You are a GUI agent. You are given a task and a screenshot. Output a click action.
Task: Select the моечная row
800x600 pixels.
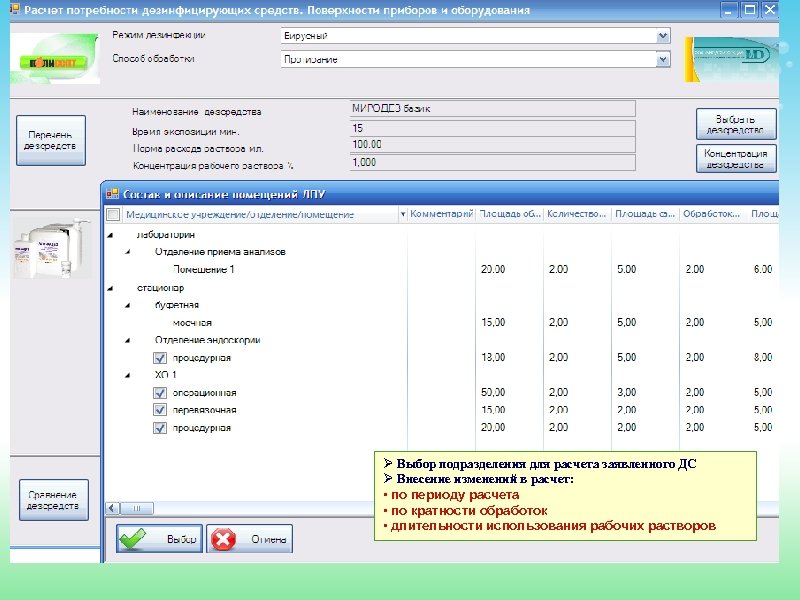(x=441, y=322)
